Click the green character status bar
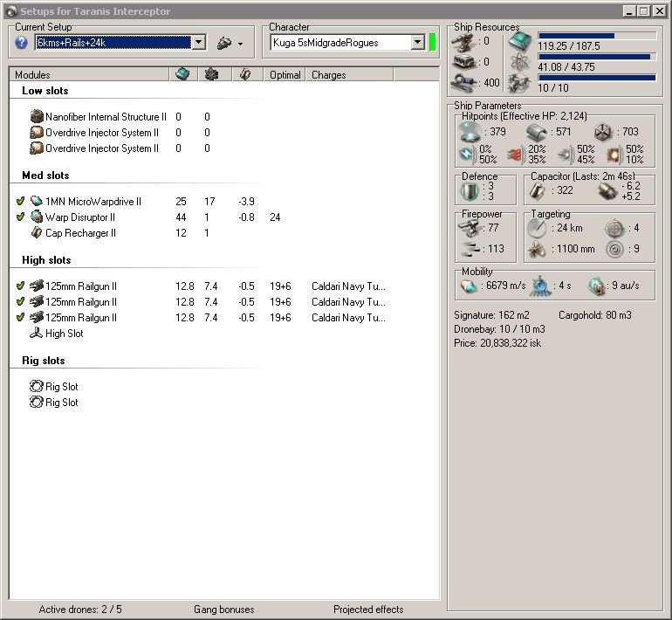 tap(432, 43)
